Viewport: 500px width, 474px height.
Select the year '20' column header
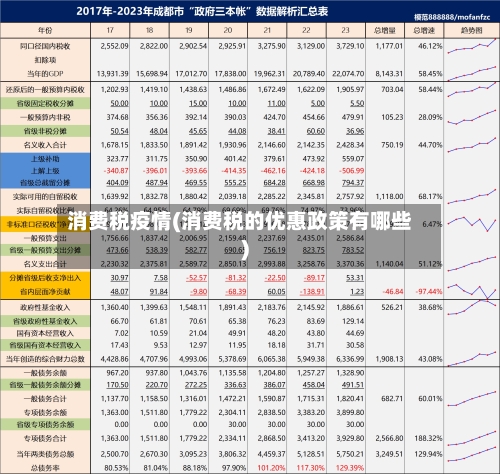tap(228, 31)
